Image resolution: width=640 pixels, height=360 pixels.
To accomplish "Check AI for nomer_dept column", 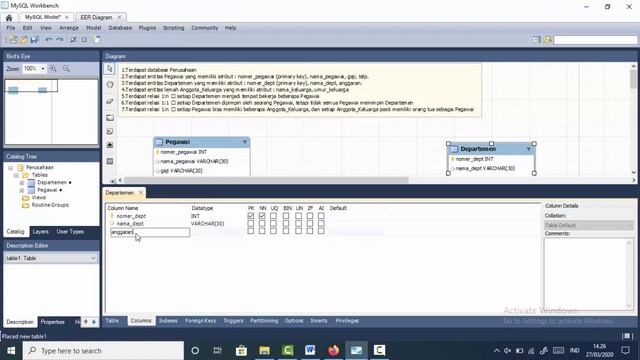I will point(321,216).
